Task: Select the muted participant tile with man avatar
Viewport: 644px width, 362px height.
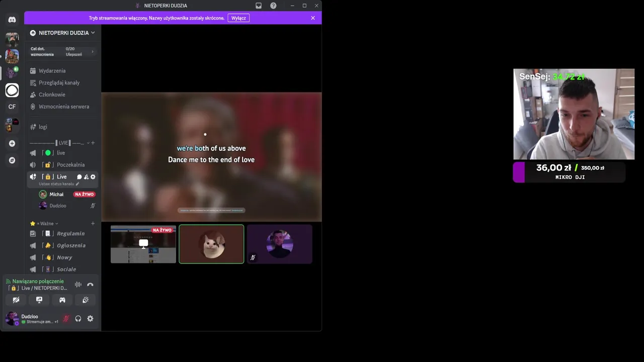Action: click(x=280, y=244)
